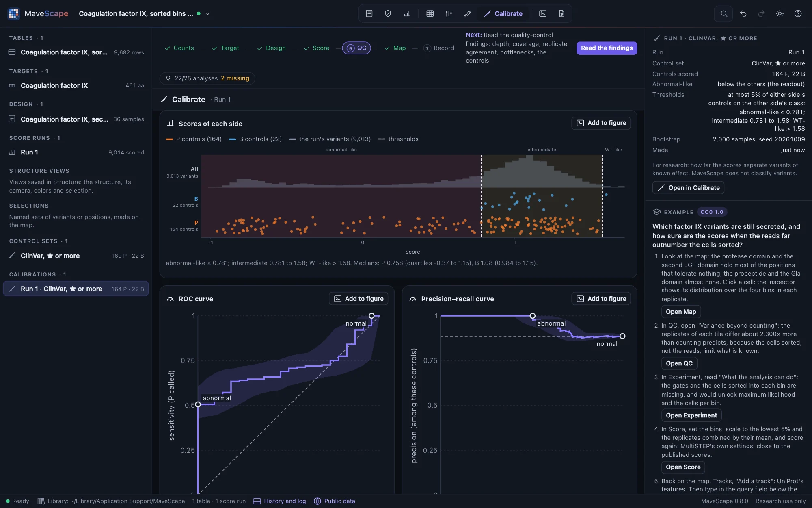Go to the Record step 7
812x508 pixels.
click(438, 48)
